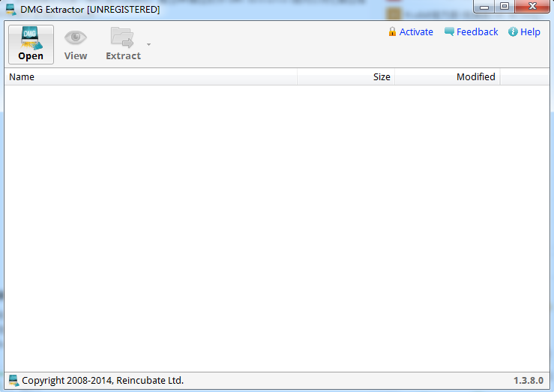
Task: Click the Copyright 2008-2014, Reincubate Ltd. text
Action: tap(103, 380)
